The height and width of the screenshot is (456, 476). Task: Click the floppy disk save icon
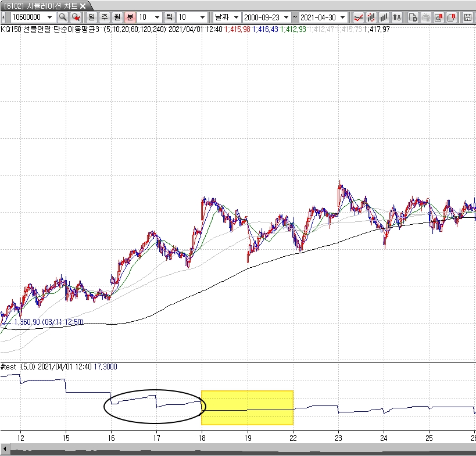pyautogui.click(x=468, y=17)
